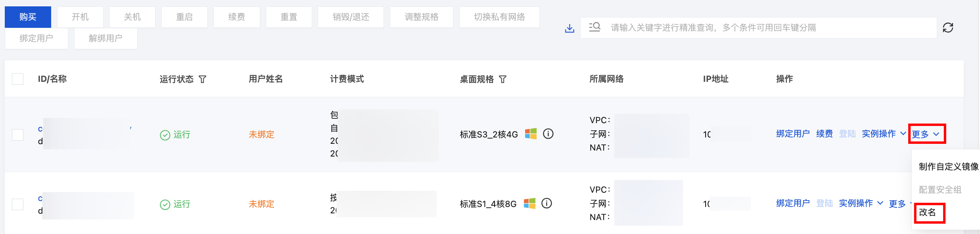
Task: Choose 制作自定义镜像 from the menu
Action: coord(949,166)
